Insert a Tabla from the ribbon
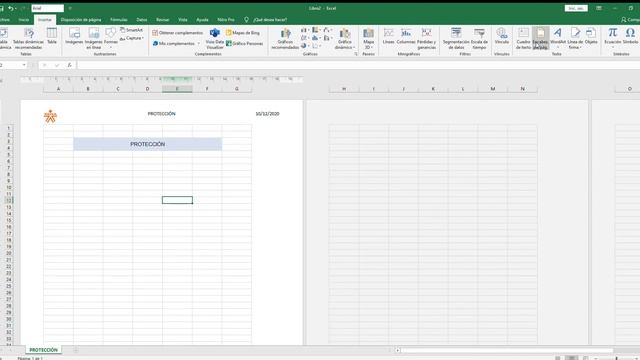Viewport: 640px width, 360px height. coord(52,36)
